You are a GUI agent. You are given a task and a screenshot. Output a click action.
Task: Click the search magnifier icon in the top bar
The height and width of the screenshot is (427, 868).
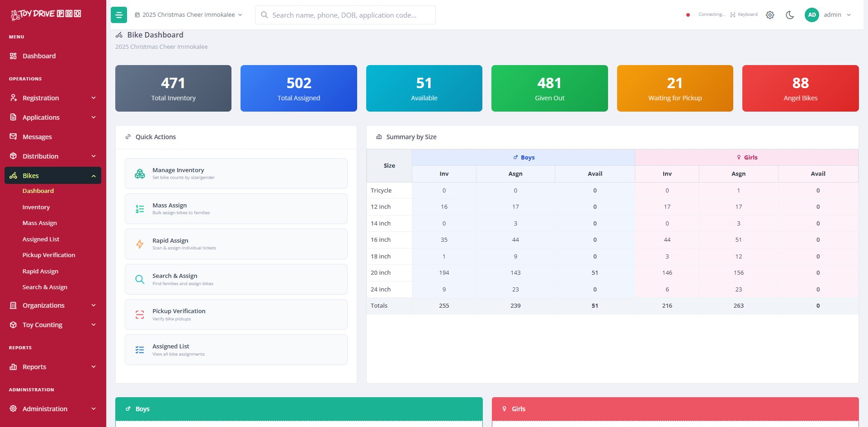tap(264, 15)
